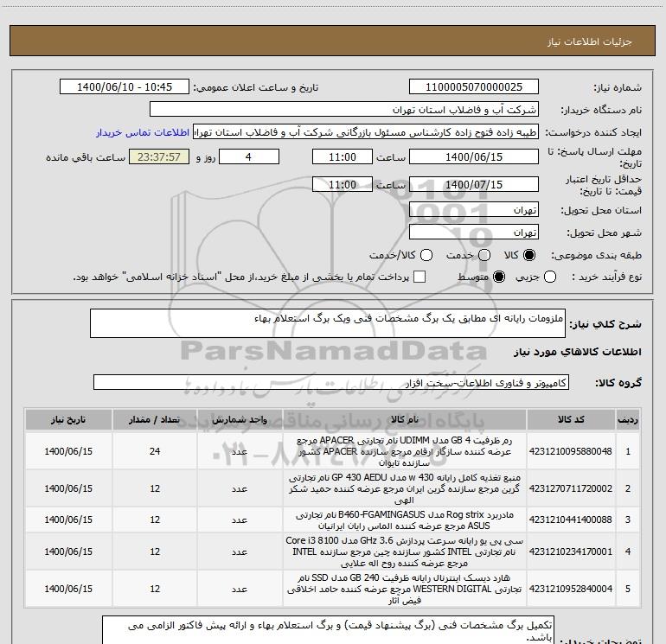This screenshot has width=666, height=644.
Task: Select product code 4231270711720002
Action: click(x=571, y=488)
